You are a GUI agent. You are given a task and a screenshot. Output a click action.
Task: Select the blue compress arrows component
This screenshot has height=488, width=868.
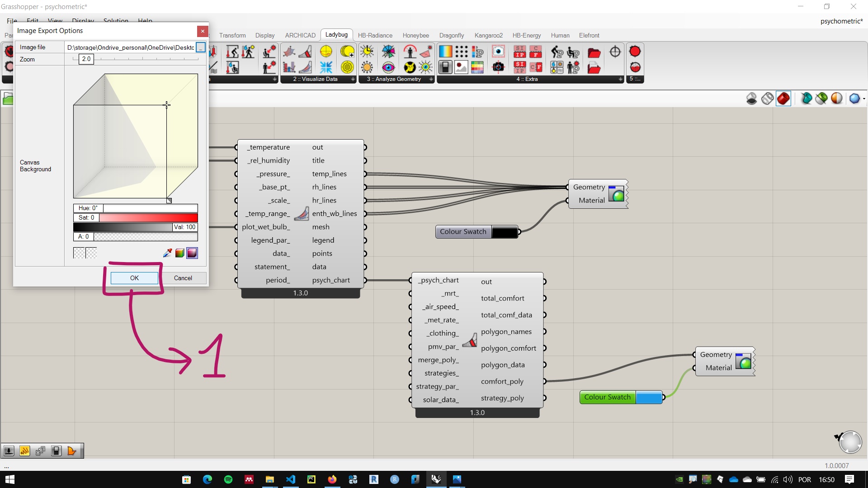[x=325, y=67]
